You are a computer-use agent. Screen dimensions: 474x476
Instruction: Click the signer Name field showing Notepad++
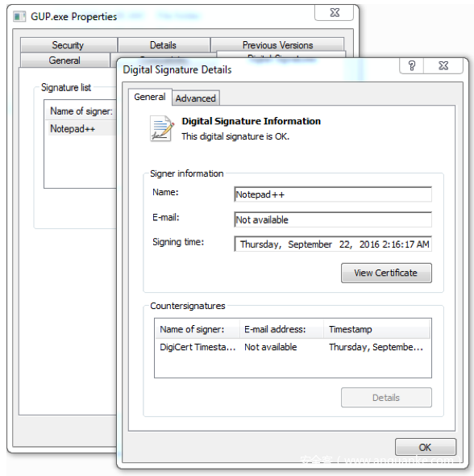tap(333, 194)
